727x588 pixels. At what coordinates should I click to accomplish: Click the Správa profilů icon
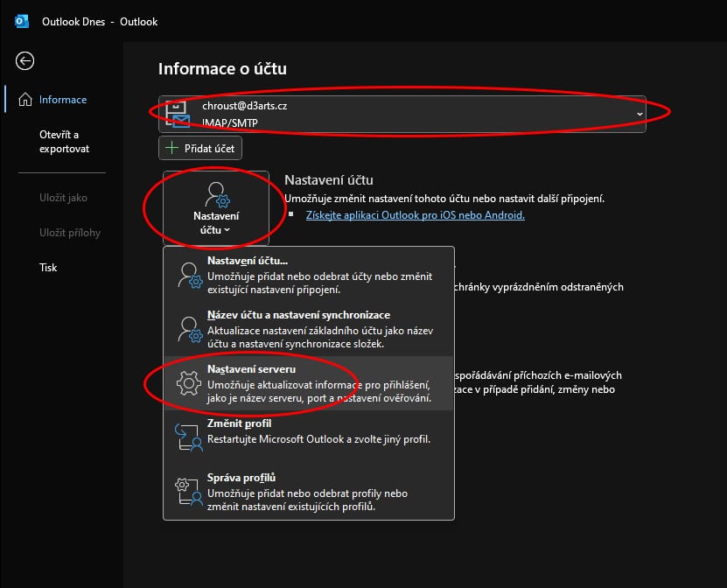coord(189,491)
